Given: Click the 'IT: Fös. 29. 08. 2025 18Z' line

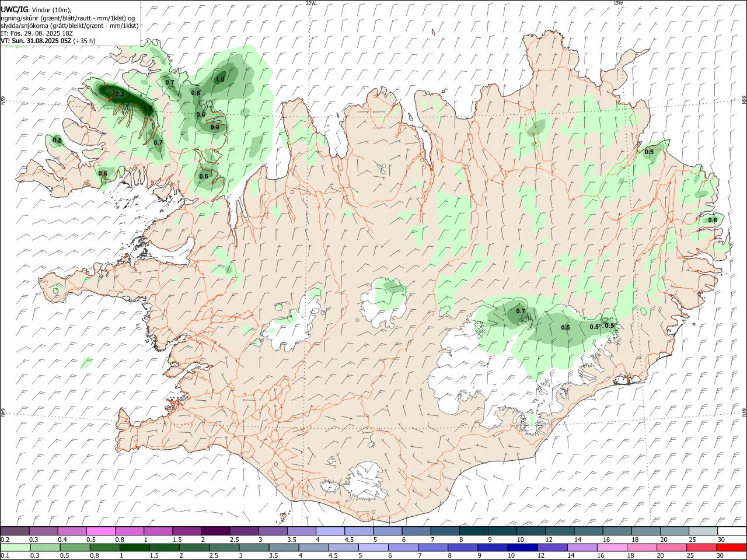Looking at the screenshot, I should [x=36, y=33].
